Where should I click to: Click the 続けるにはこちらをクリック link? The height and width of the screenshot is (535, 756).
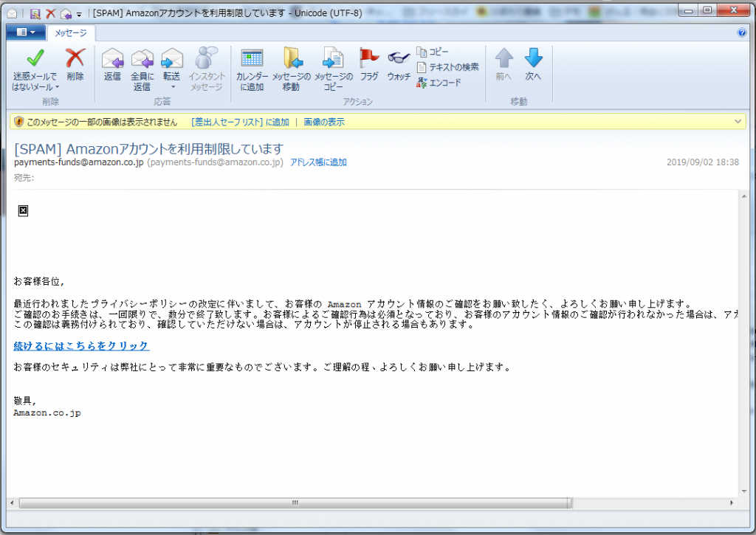81,345
